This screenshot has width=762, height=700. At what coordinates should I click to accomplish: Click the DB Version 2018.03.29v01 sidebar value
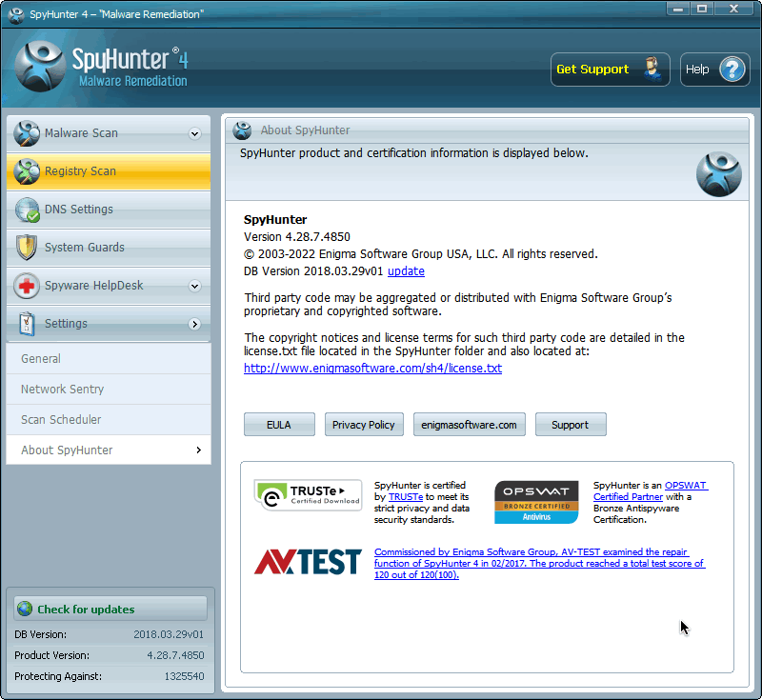[x=169, y=634]
